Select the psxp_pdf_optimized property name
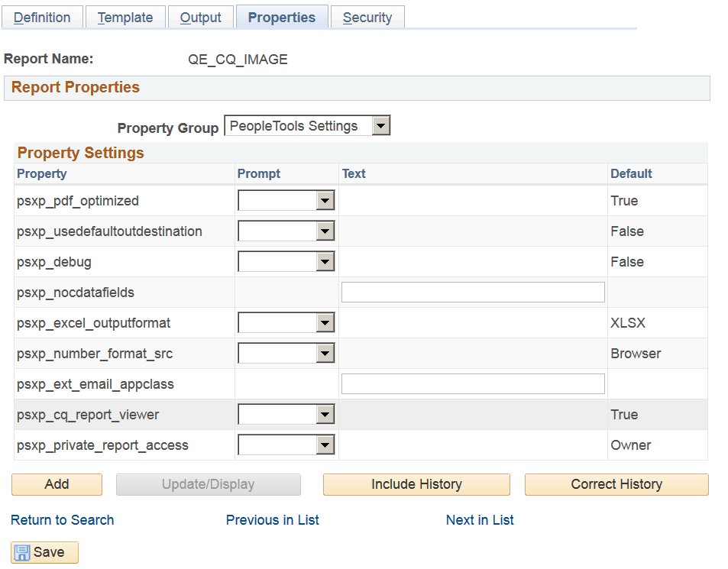728x569 pixels. click(78, 201)
